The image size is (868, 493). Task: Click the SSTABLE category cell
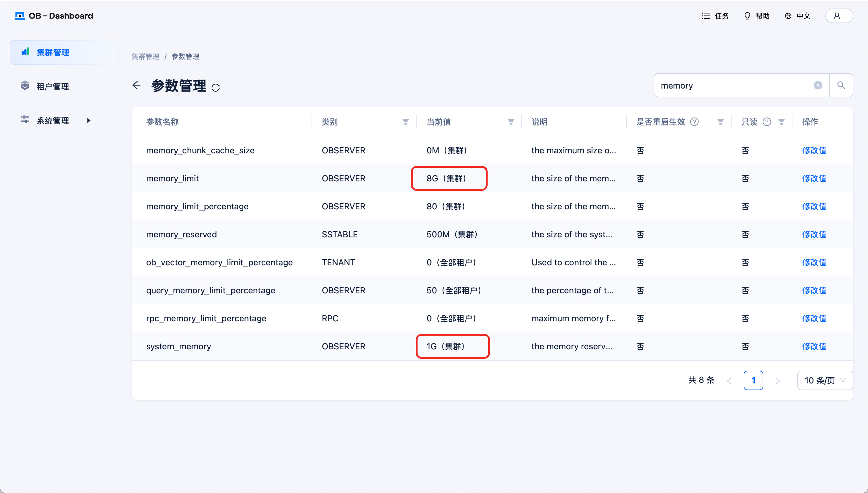tap(340, 234)
